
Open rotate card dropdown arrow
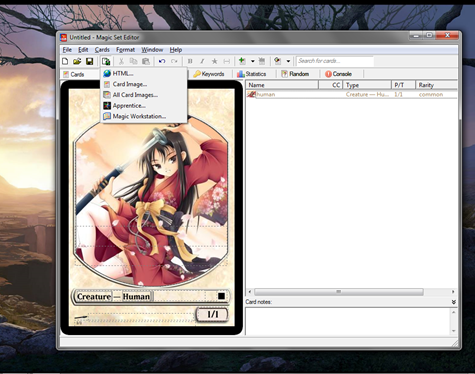288,61
